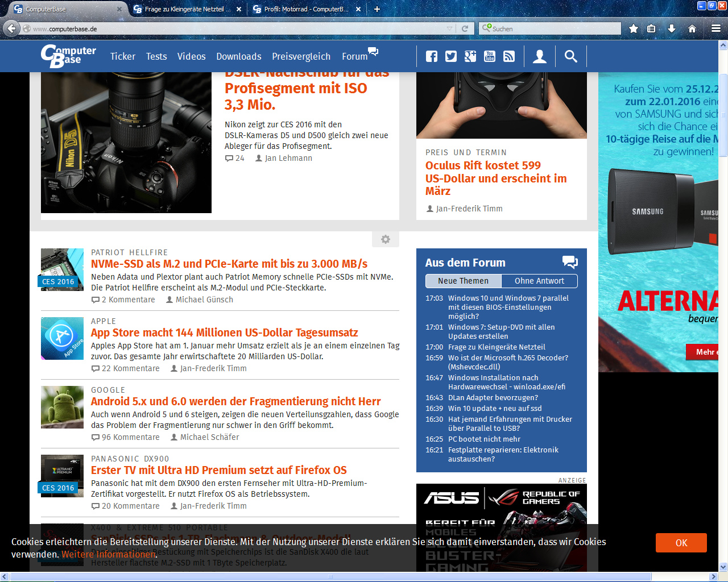Open the YouTube channel icon
The image size is (728, 582).
coord(490,56)
